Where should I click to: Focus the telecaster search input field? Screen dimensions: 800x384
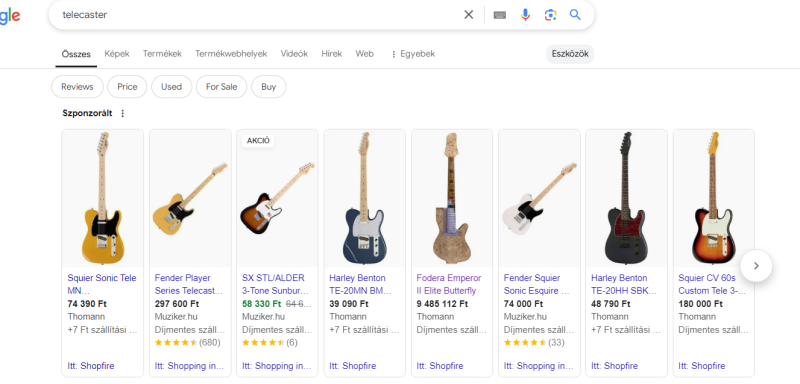(255, 15)
